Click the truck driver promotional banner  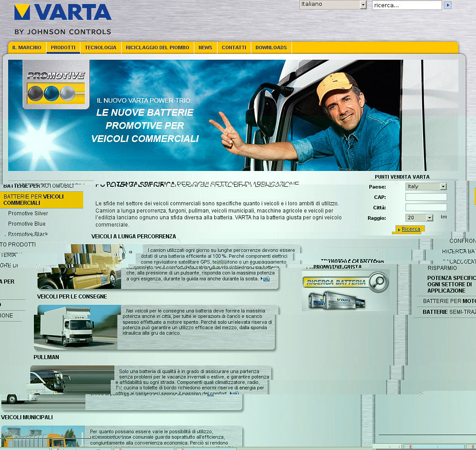point(233,115)
